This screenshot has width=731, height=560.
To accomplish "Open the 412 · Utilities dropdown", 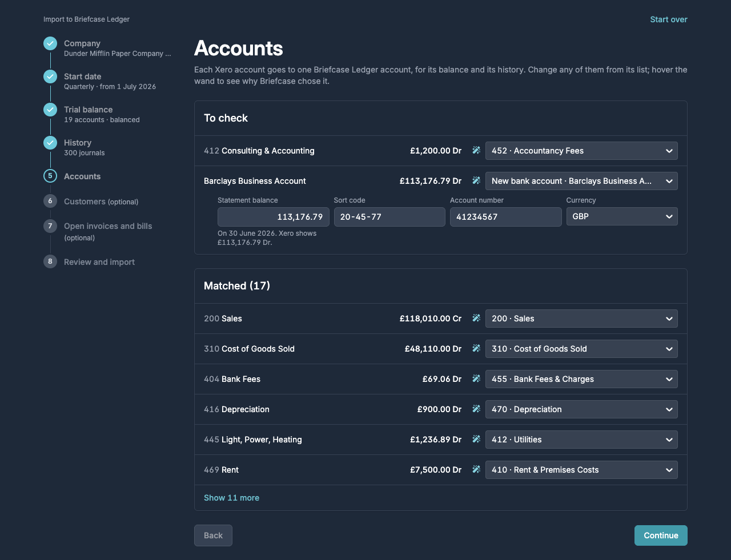I will point(581,440).
